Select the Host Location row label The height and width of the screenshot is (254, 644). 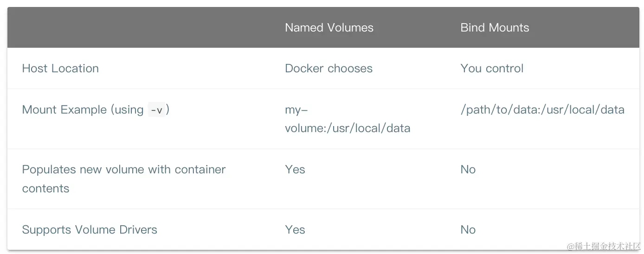coord(60,69)
